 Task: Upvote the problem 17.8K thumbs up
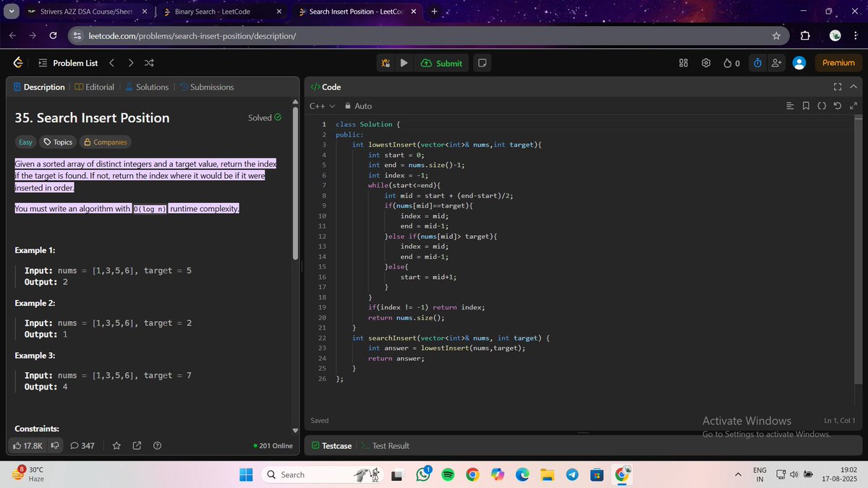(28, 445)
